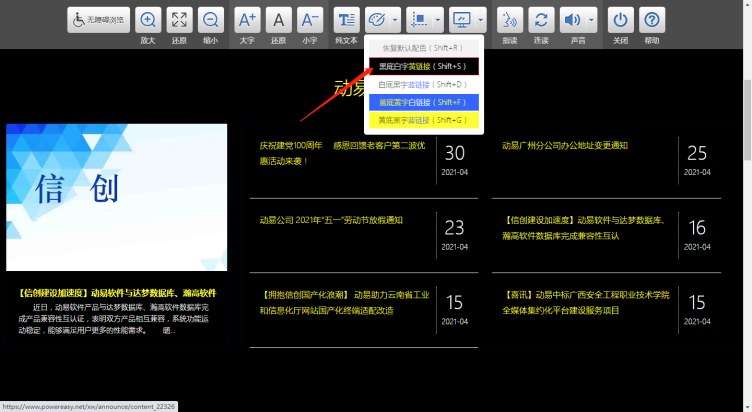Choose the blue 蓝底黄字白链接 scheme swatch
Image resolution: width=752 pixels, height=412 pixels.
click(424, 102)
